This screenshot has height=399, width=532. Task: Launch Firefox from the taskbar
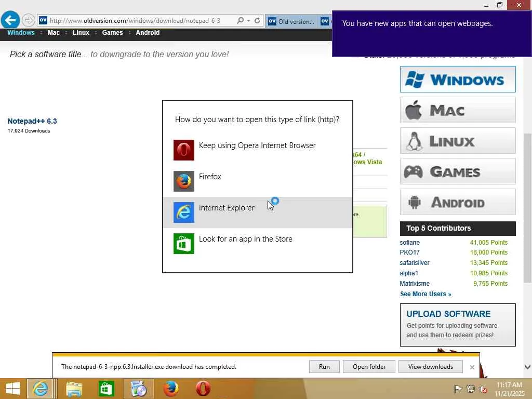170,389
